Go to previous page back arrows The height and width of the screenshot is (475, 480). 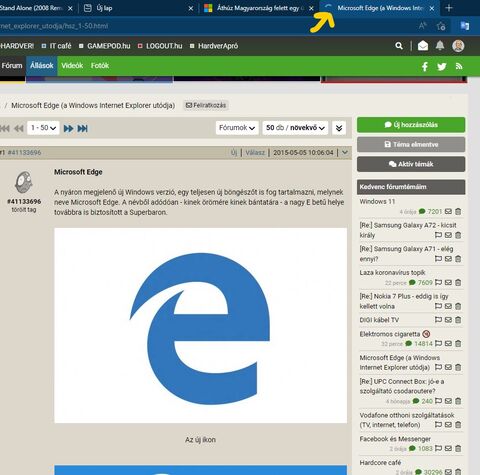coord(19,128)
